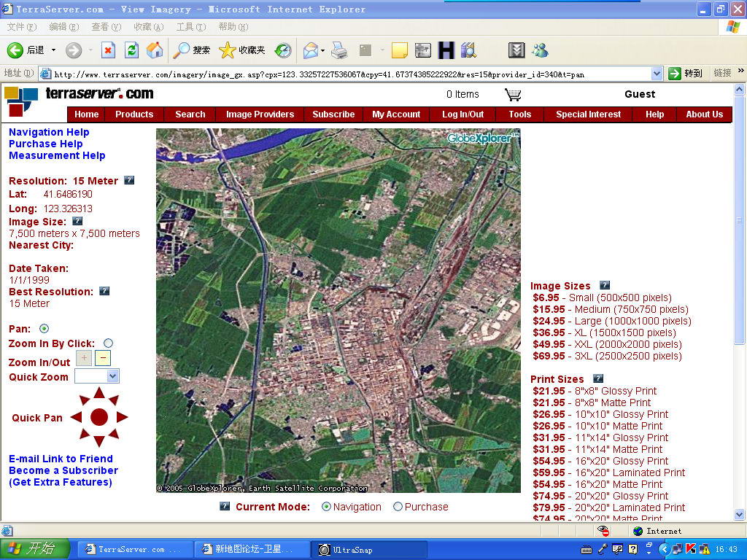The height and width of the screenshot is (560, 747).
Task: Open the Measurement Help link
Action: 57,155
